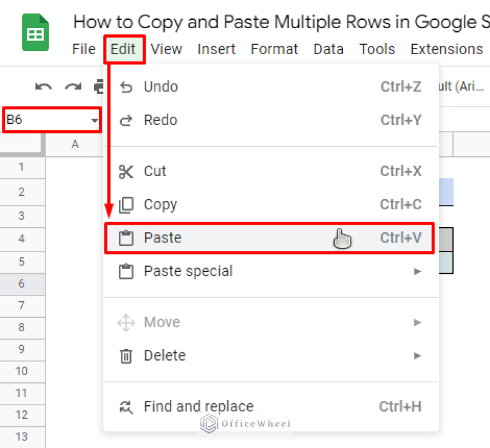Choose Undo from the Edit menu

[x=271, y=87]
